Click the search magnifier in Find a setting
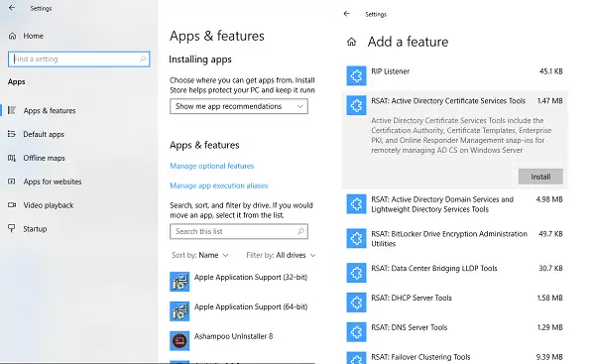Image resolution: width=595 pixels, height=364 pixels. point(143,59)
